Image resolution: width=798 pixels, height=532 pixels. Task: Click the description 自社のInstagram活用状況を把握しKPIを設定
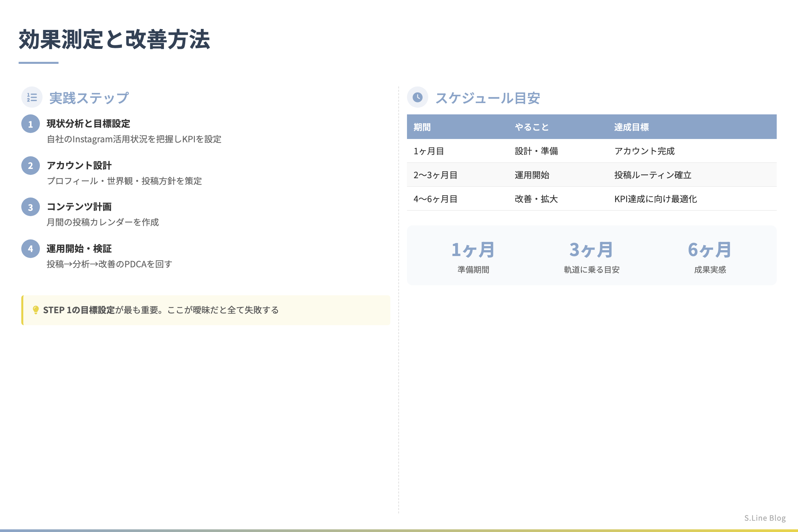pyautogui.click(x=134, y=139)
